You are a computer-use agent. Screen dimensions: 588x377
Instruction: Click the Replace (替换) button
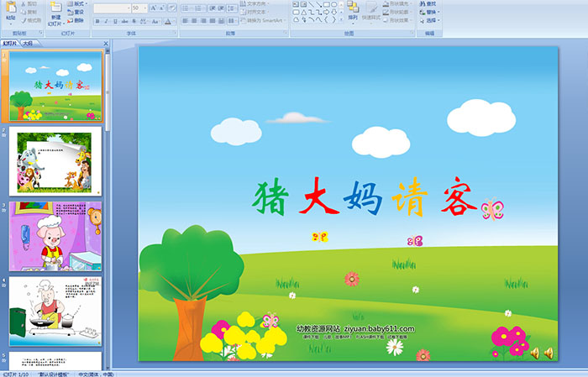(430, 12)
